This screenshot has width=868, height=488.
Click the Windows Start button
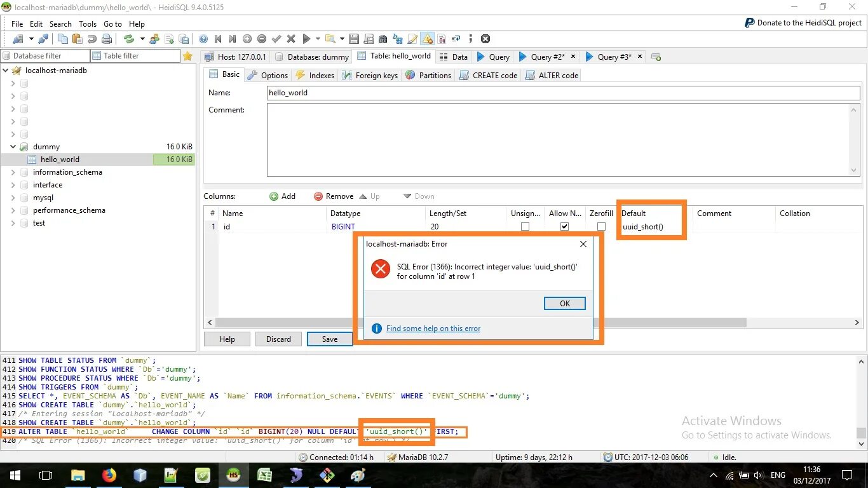coord(15,475)
